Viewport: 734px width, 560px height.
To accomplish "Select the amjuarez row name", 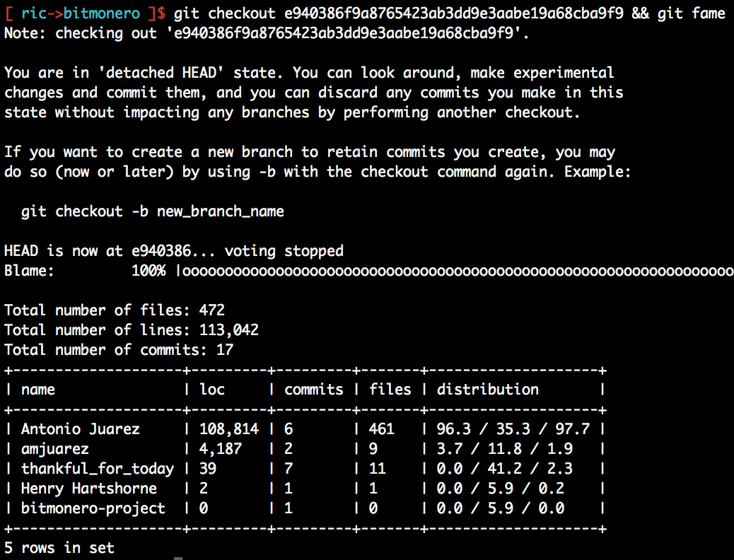I will pyautogui.click(x=54, y=449).
